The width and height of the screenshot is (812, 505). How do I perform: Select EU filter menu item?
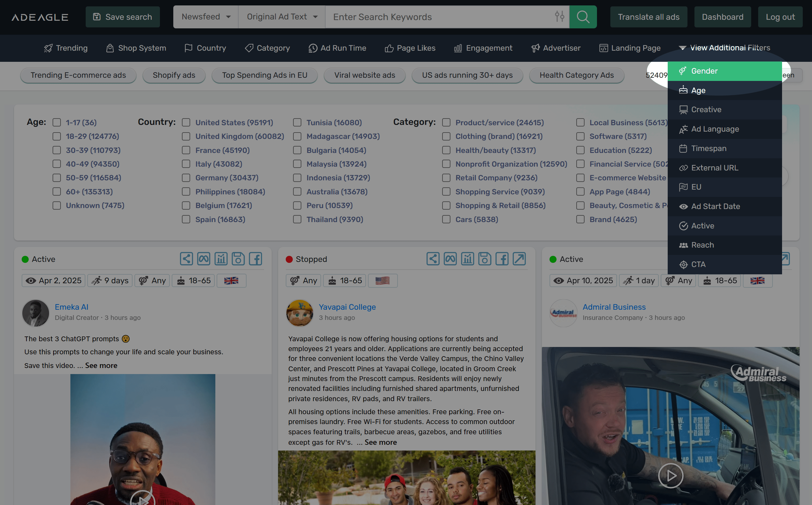724,187
